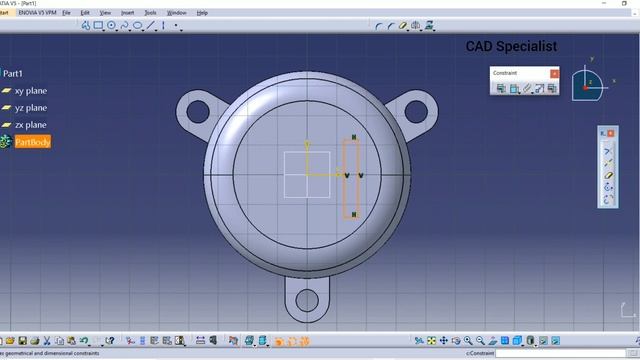
Task: Click the Zoom In magnifier icon
Action: (468, 340)
